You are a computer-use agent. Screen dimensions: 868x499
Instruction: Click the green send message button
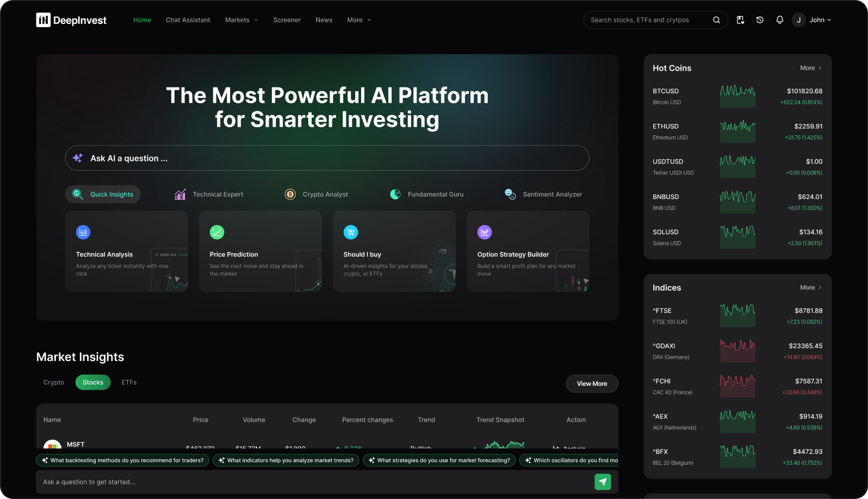[603, 482]
